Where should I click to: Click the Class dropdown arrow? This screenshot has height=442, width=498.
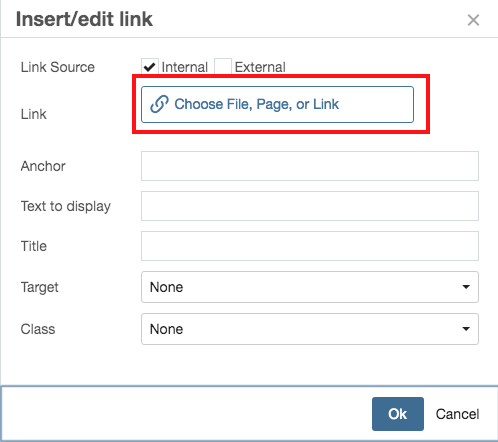466,329
